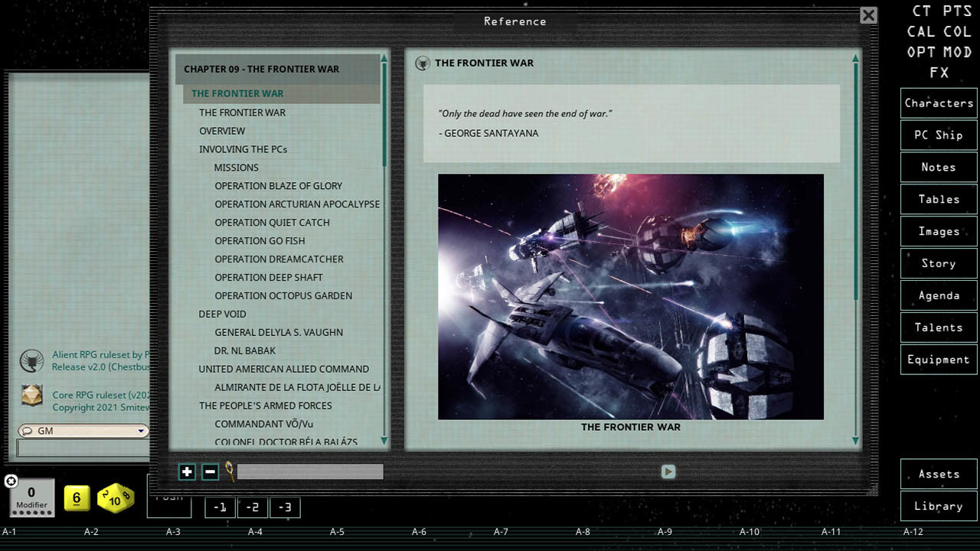Apply the -2 modifier button
Screen dimensions: 980x551
tap(253, 507)
